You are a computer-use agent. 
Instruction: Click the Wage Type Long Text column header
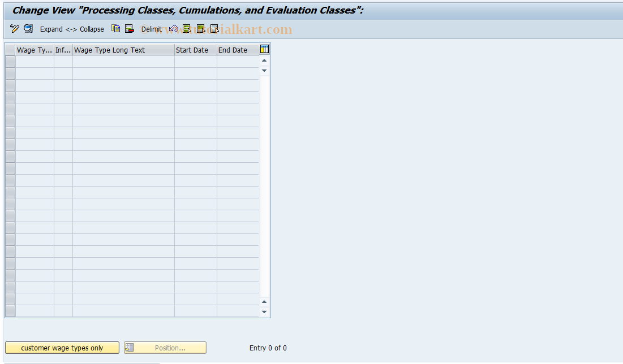point(123,50)
